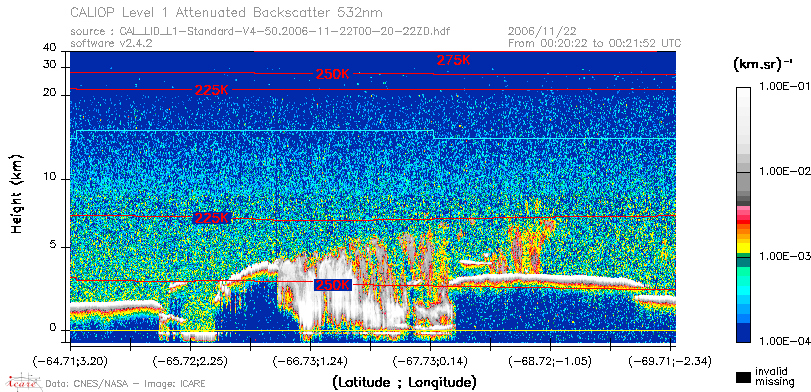This screenshot has height=392, width=811.
Task: Click the lower '250K' label on blue box
Action: pos(333,285)
